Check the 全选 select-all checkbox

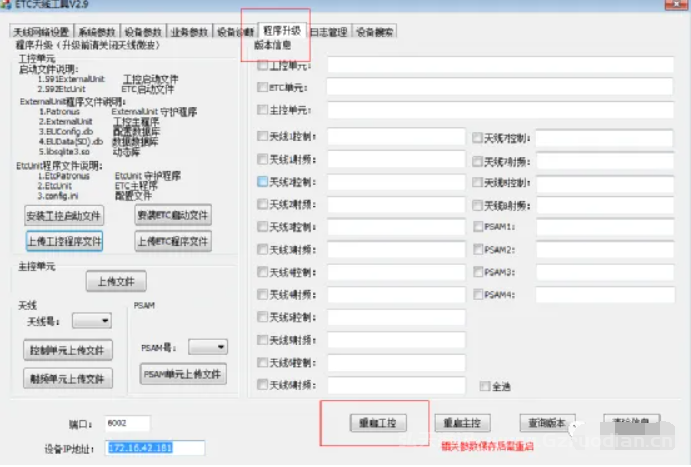484,386
